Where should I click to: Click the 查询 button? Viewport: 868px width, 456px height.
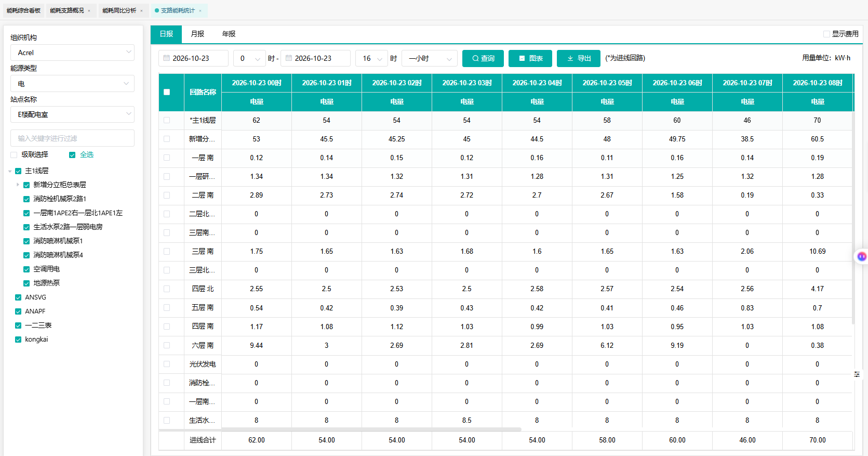(483, 58)
